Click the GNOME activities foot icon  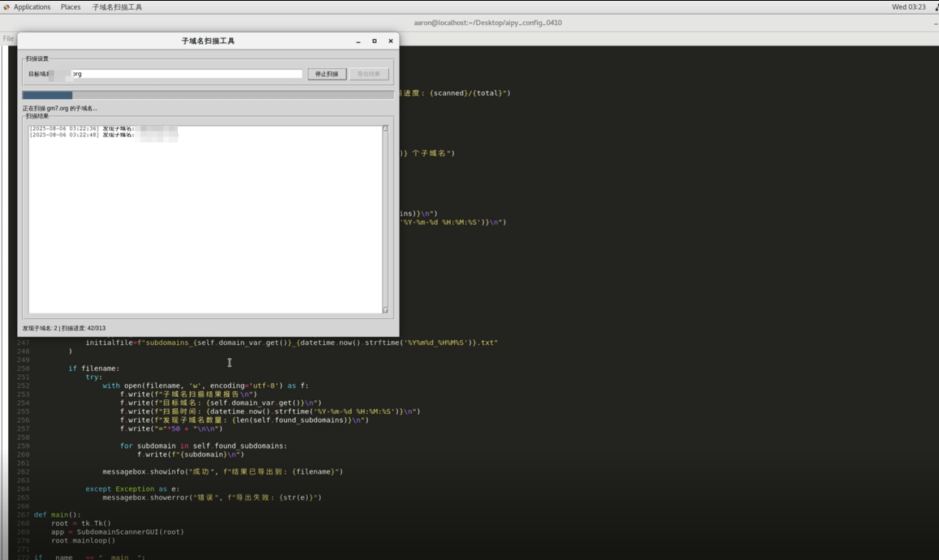coord(6,7)
